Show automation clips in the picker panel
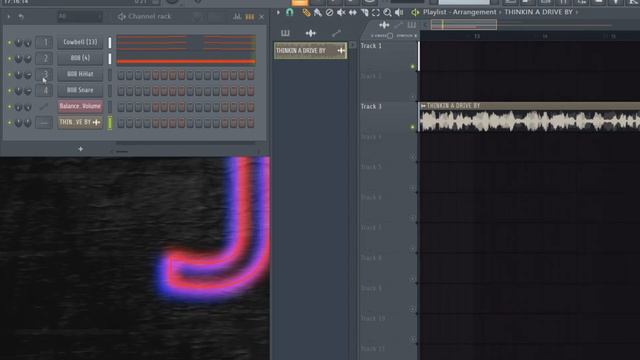Screen dimensions: 640x360 [x=336, y=33]
